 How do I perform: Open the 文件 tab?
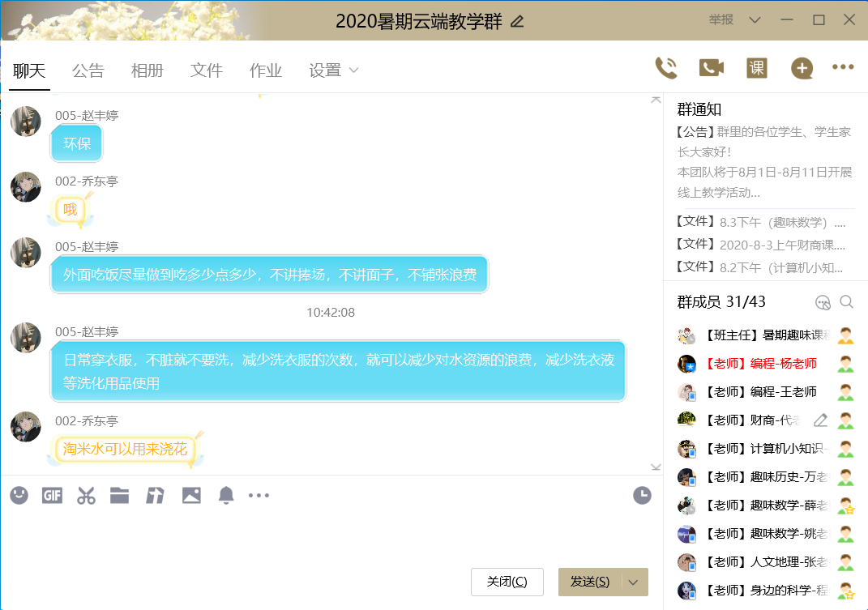point(207,70)
